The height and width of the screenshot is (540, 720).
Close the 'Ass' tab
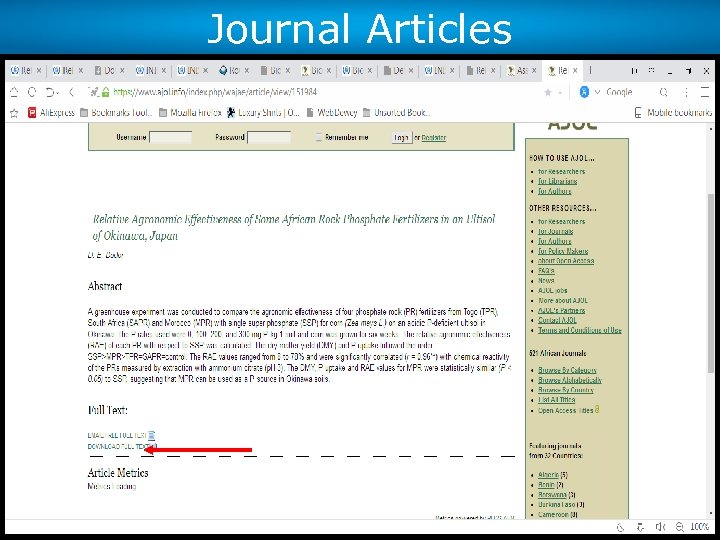point(534,70)
